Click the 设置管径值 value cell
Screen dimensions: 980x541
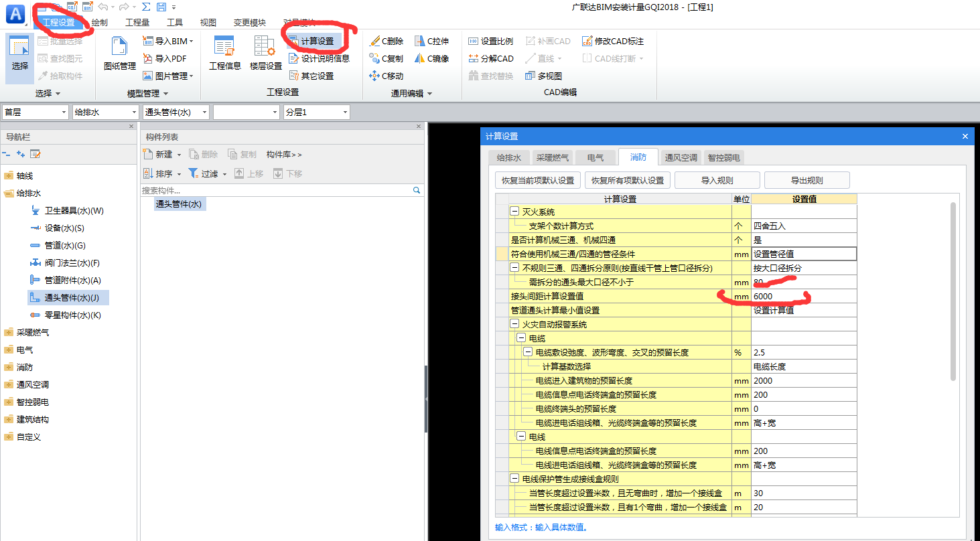tap(804, 254)
